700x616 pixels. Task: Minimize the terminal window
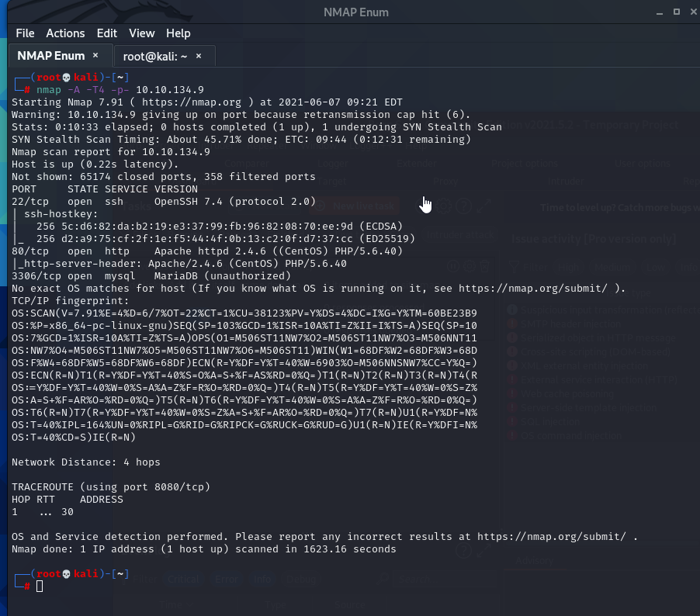tap(657, 12)
